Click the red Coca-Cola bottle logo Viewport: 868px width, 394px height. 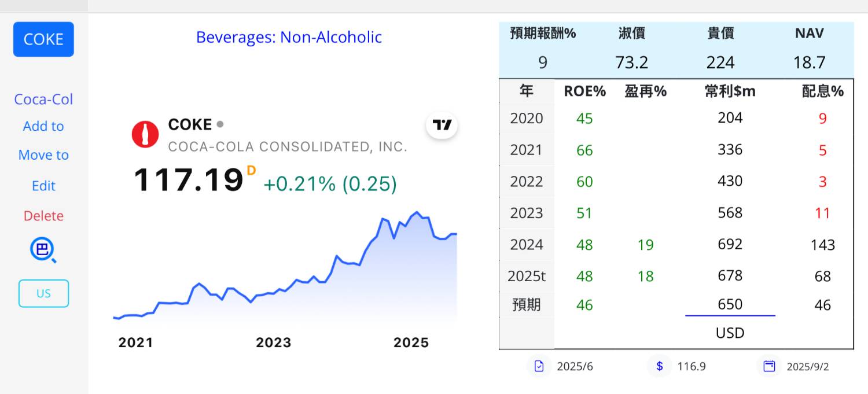pyautogui.click(x=145, y=134)
